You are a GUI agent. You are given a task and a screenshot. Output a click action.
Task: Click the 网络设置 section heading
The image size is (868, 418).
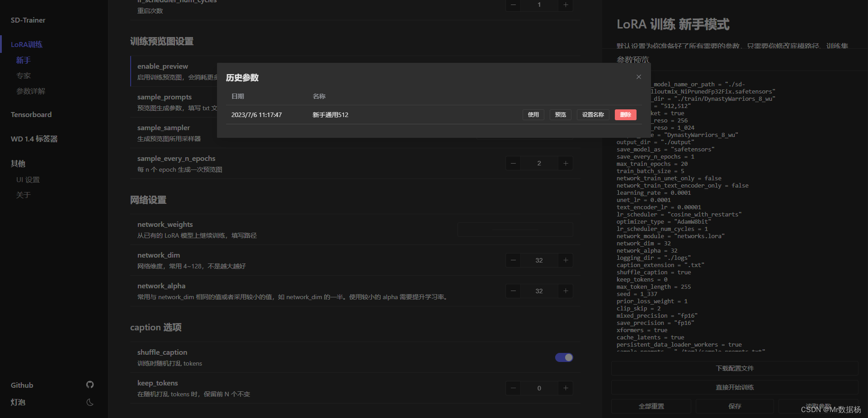click(148, 200)
